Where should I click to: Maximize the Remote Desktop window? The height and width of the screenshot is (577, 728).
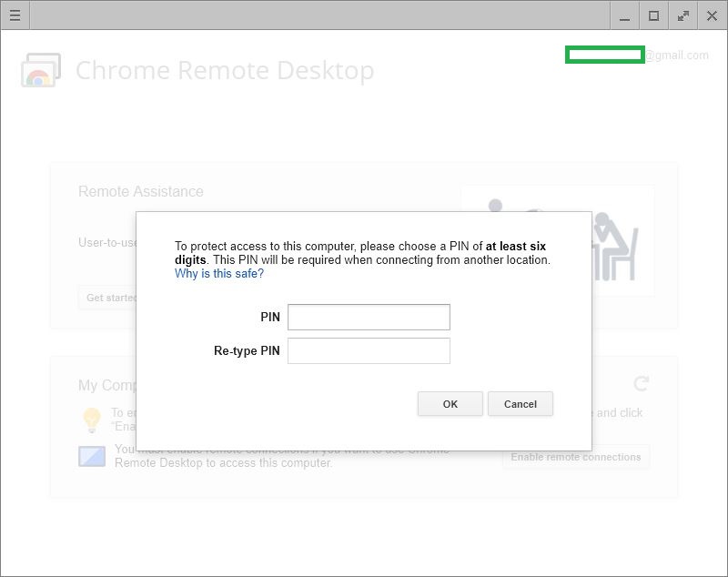pos(653,15)
